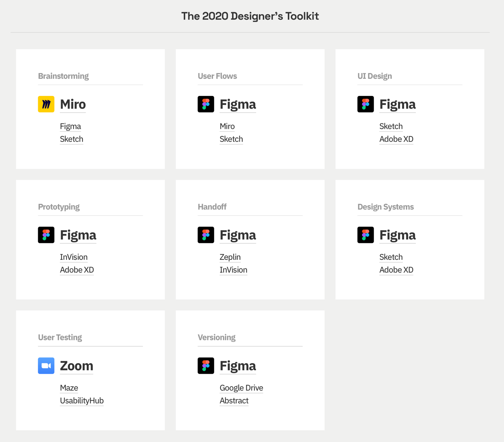The height and width of the screenshot is (442, 504).
Task: Click the Figma icon in Versioning card
Action: click(x=206, y=365)
